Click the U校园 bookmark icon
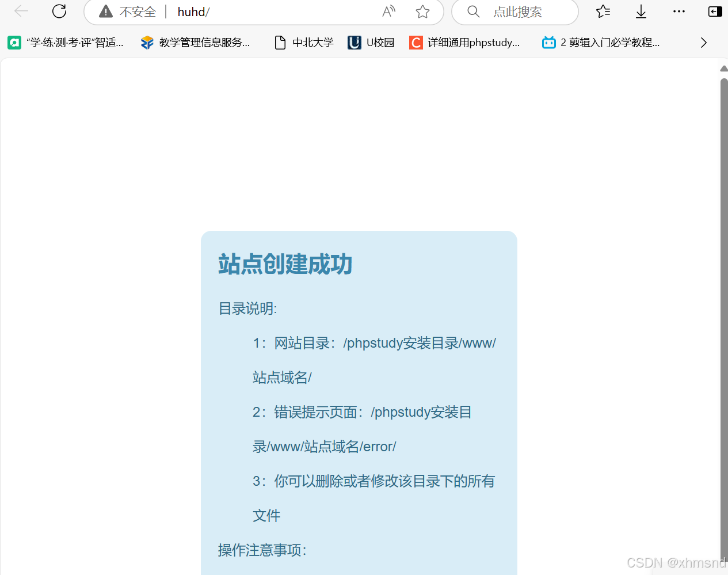 pyautogui.click(x=355, y=42)
